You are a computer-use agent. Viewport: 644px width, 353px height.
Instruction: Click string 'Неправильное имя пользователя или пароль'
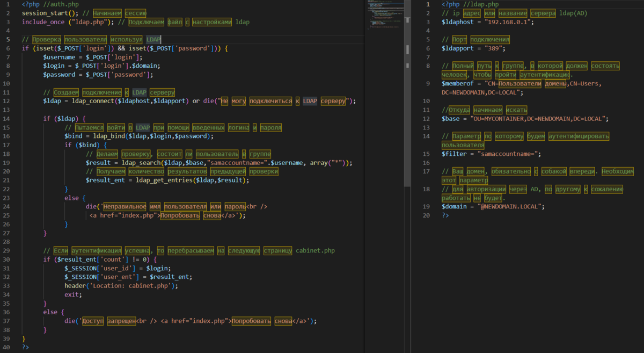tap(174, 207)
